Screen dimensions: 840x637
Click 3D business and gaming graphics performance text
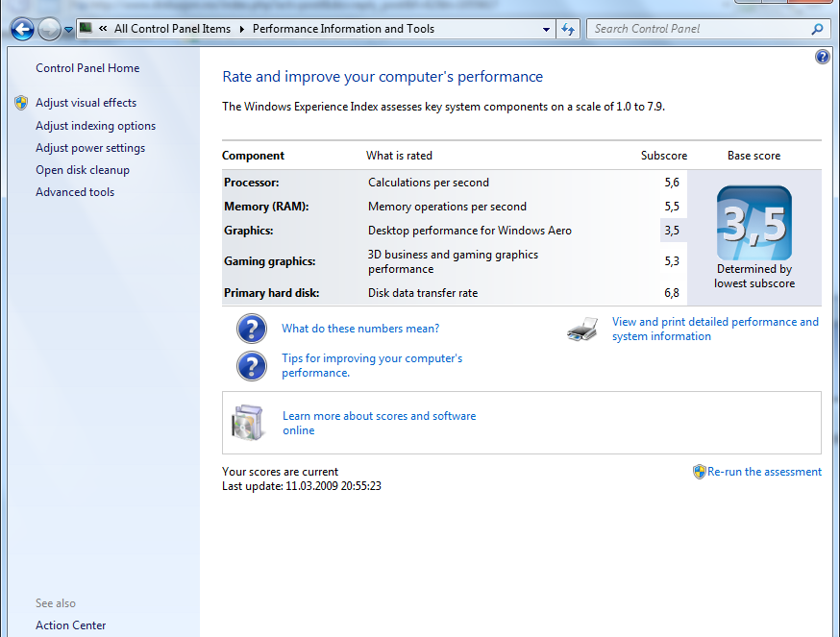(x=453, y=261)
